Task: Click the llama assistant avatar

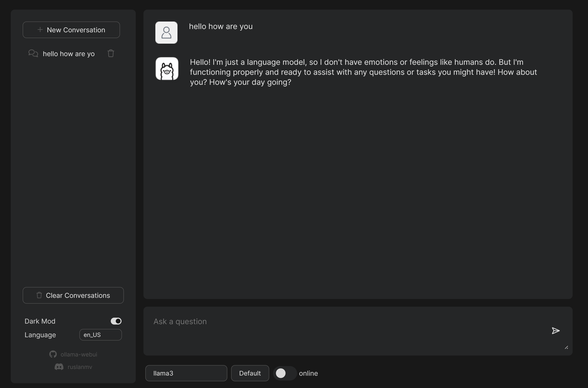Action: pyautogui.click(x=167, y=68)
